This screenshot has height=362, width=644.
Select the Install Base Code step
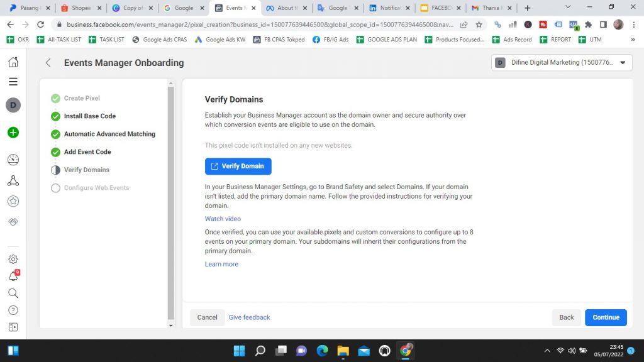89,116
